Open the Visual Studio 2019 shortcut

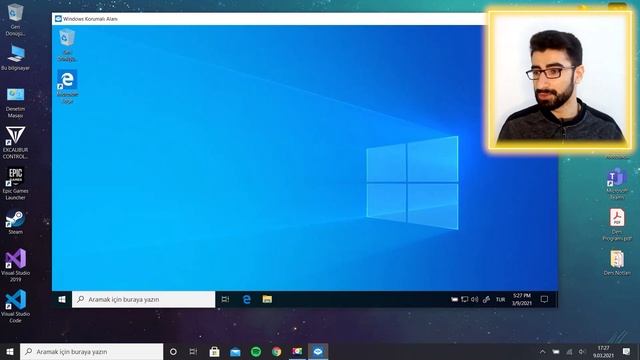(15, 265)
